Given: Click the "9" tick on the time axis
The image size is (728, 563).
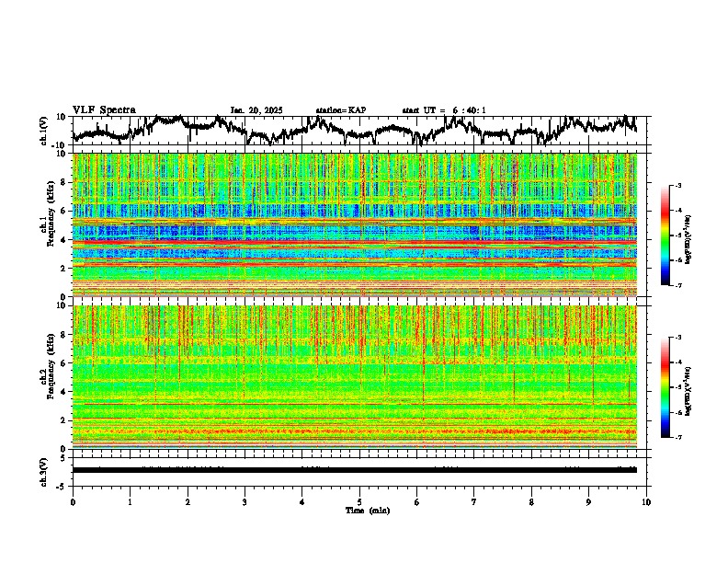Looking at the screenshot, I should [588, 502].
